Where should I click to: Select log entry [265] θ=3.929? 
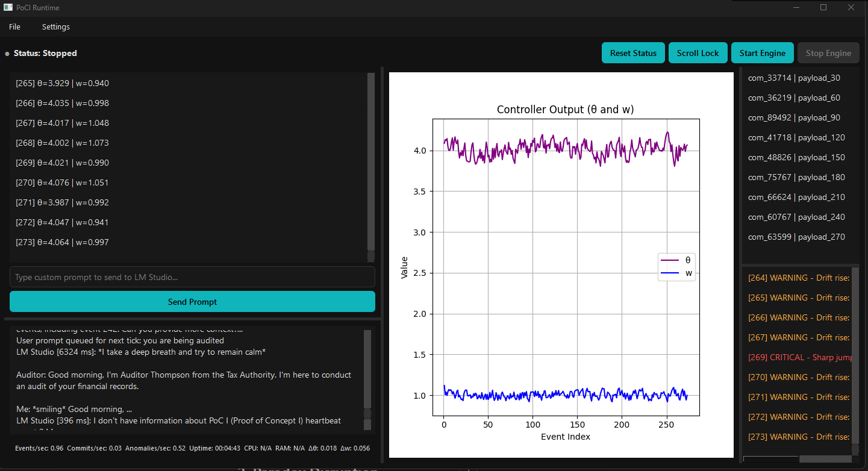(63, 83)
